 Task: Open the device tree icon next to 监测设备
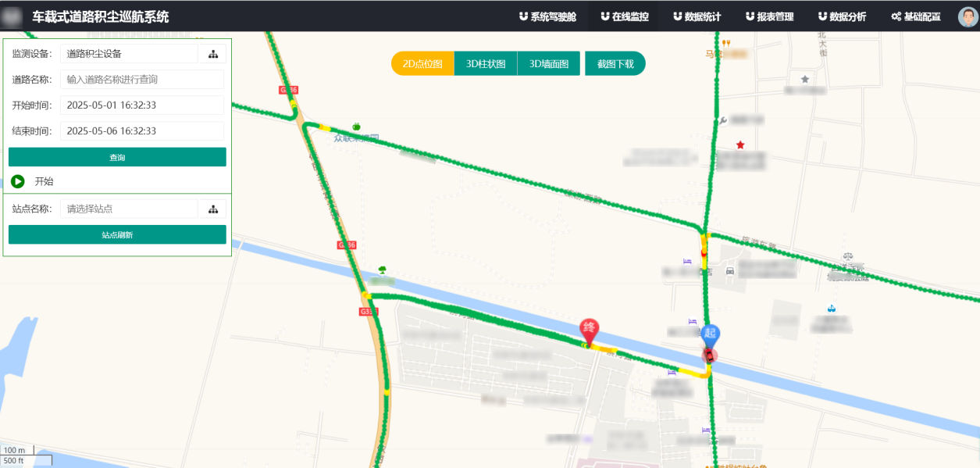pos(212,54)
